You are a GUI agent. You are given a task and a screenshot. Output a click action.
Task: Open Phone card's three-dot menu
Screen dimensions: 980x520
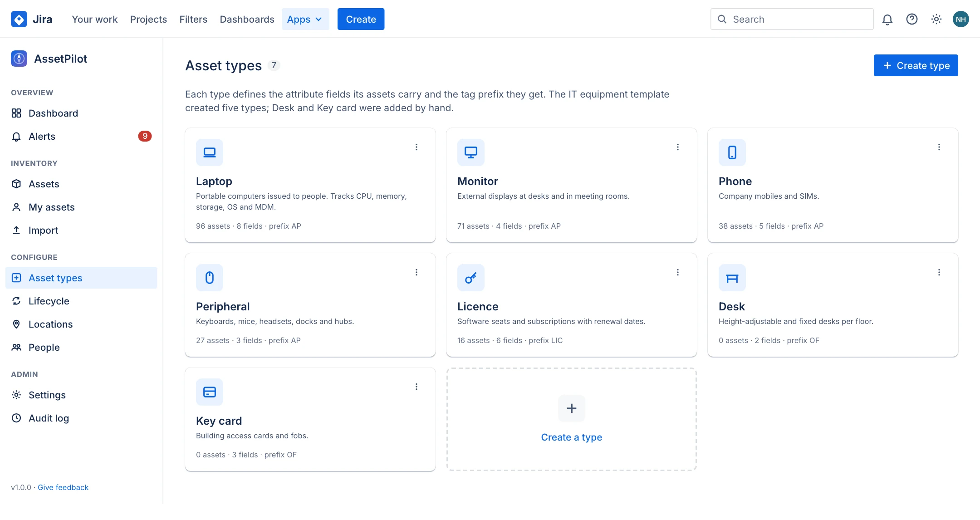tap(939, 147)
